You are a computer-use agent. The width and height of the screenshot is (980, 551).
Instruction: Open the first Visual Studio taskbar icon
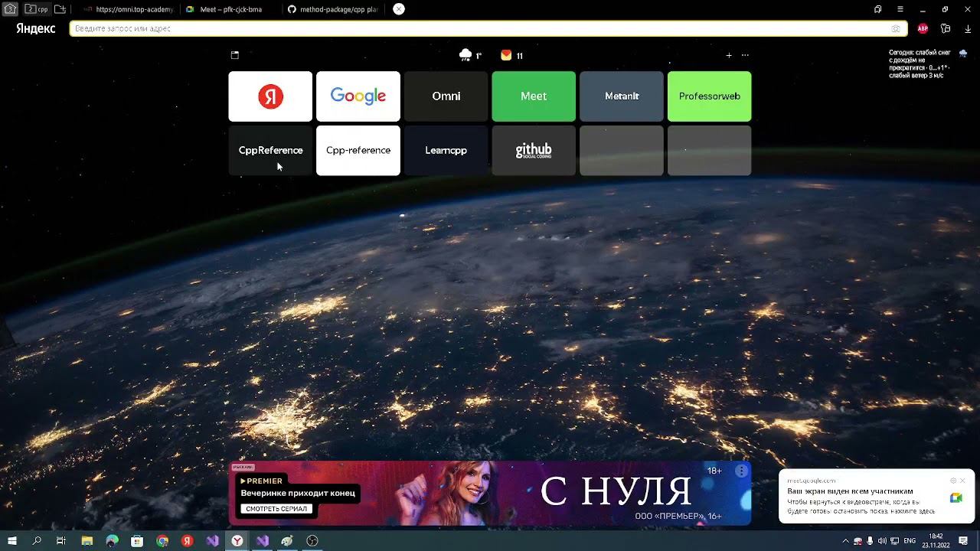[213, 541]
